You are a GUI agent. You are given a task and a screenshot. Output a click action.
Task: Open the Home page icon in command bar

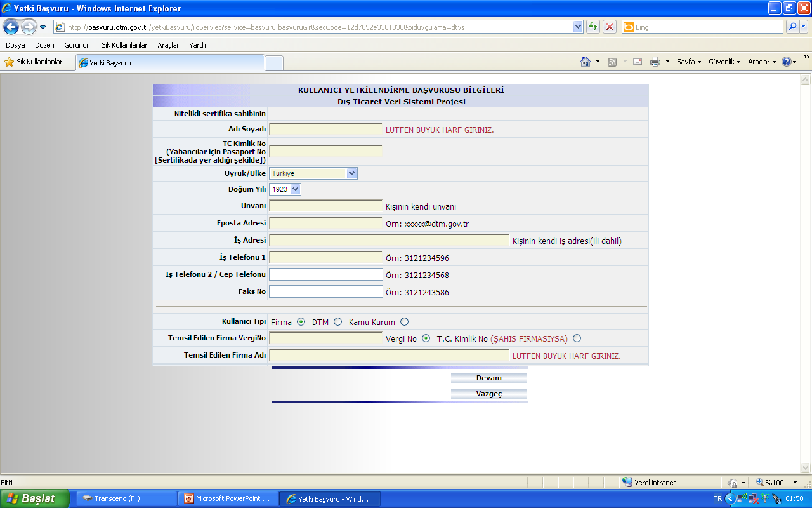(586, 62)
